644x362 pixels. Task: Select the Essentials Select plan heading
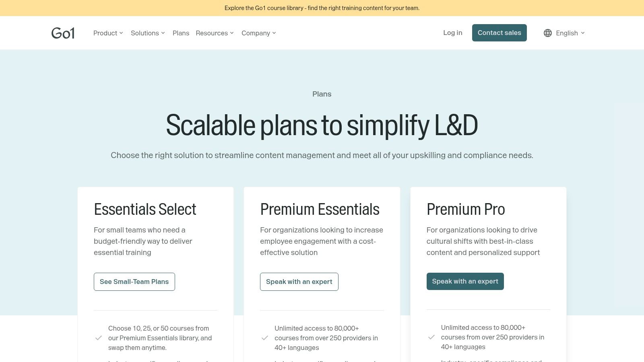pos(145,209)
